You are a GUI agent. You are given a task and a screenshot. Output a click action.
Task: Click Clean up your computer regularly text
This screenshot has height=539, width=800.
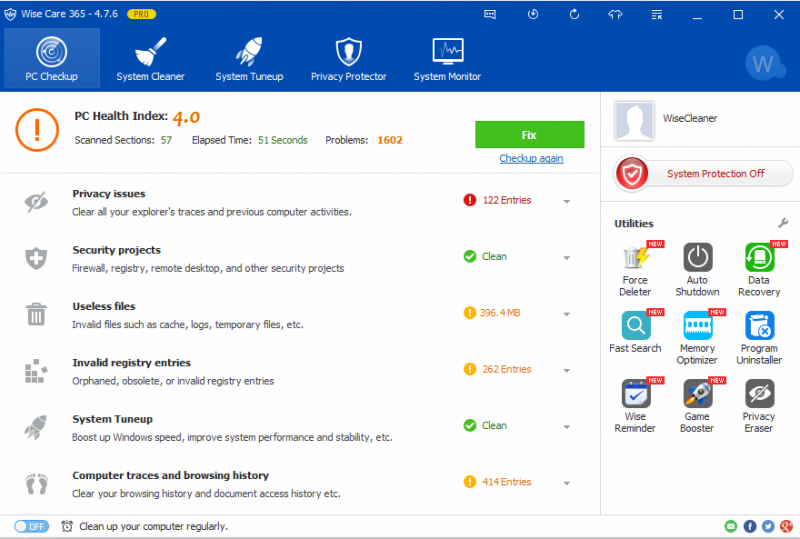(x=154, y=526)
